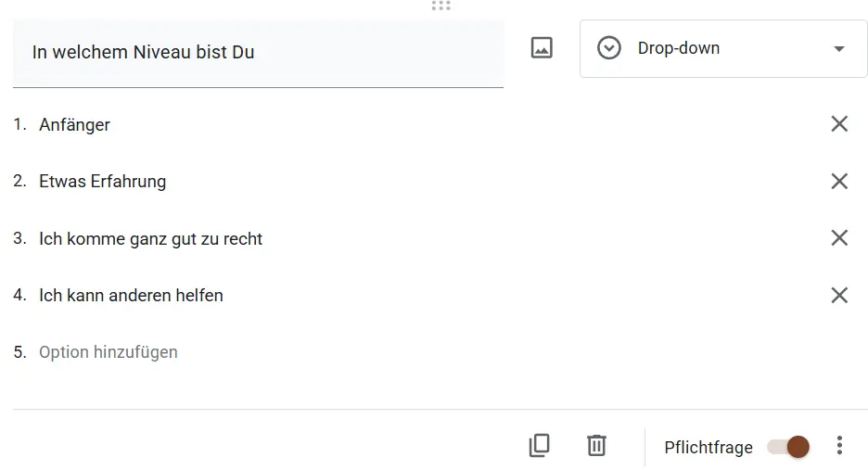The width and height of the screenshot is (868, 470).
Task: Add image to question via picture icon
Action: 542,48
